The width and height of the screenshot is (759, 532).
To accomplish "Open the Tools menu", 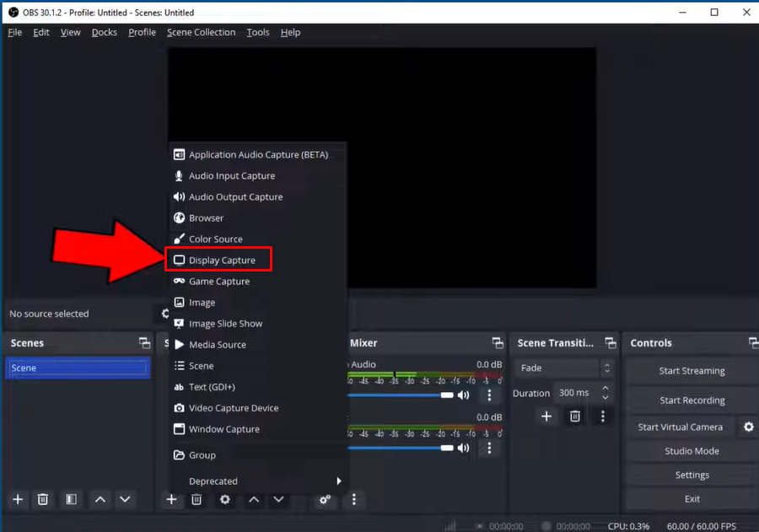I will [x=258, y=32].
